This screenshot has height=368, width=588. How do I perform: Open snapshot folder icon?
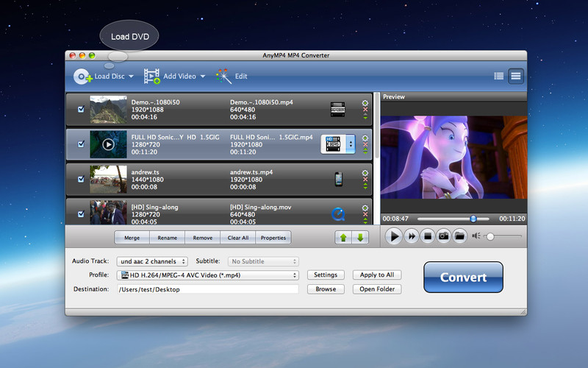[x=460, y=236]
